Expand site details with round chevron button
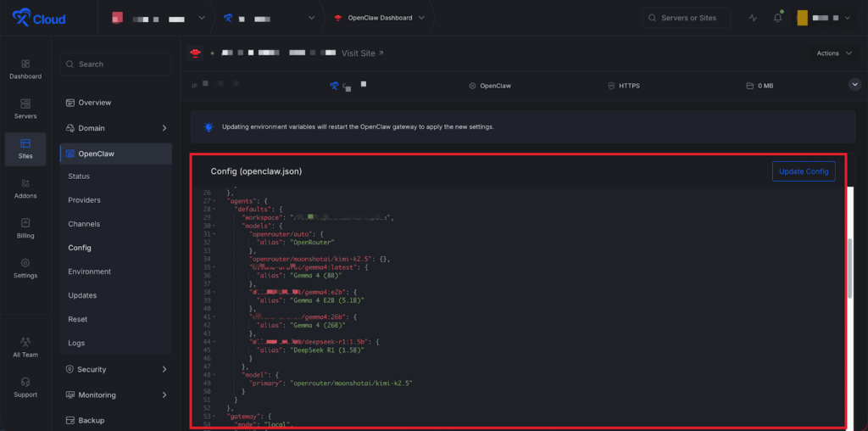This screenshot has width=868, height=431. point(854,85)
